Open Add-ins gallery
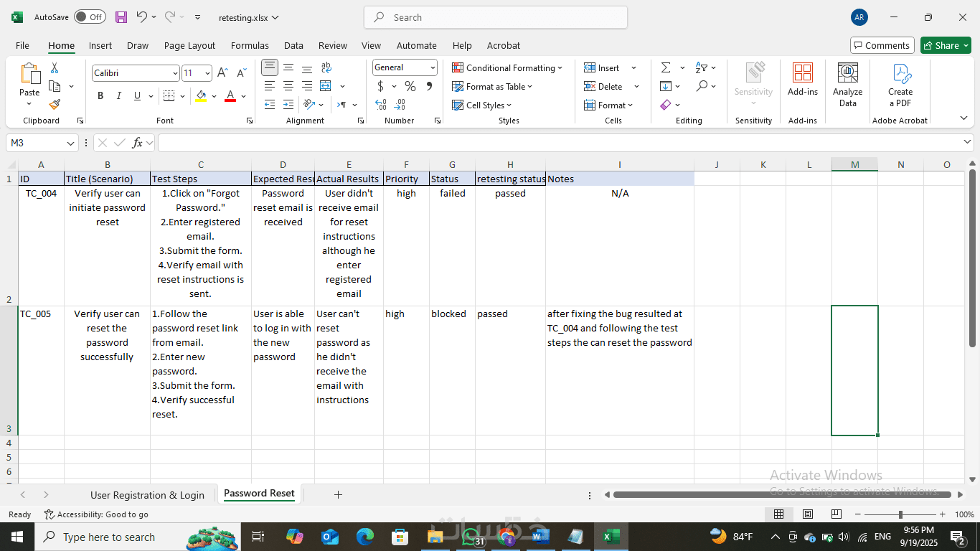Viewport: 980px width, 551px height. click(x=802, y=79)
